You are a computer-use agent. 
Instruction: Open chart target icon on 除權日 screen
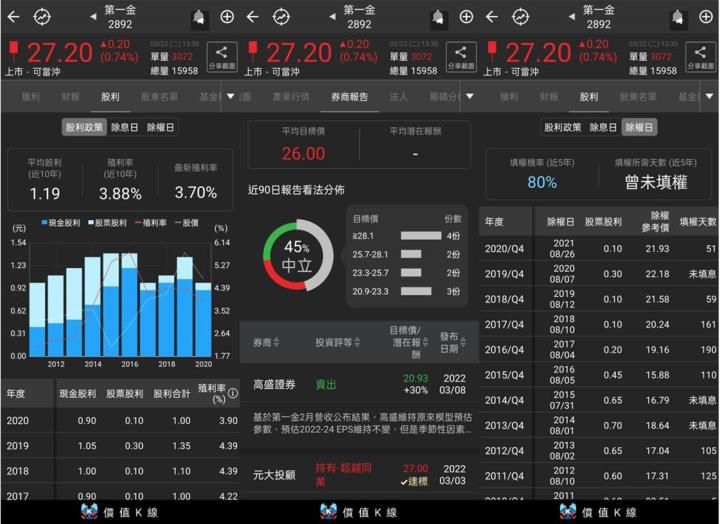tap(521, 17)
